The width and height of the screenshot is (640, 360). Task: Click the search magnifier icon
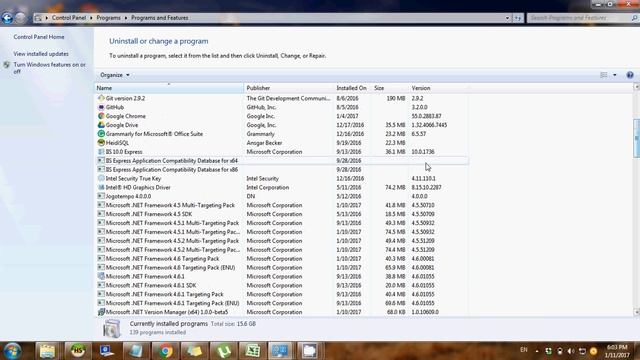click(x=634, y=18)
